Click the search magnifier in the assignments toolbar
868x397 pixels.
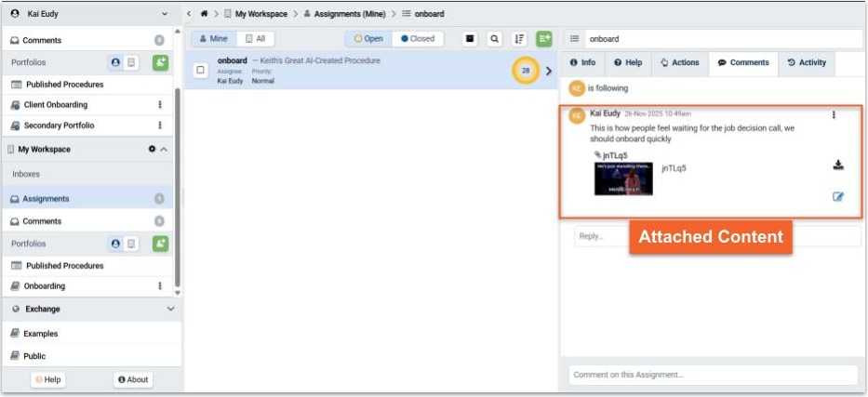494,39
